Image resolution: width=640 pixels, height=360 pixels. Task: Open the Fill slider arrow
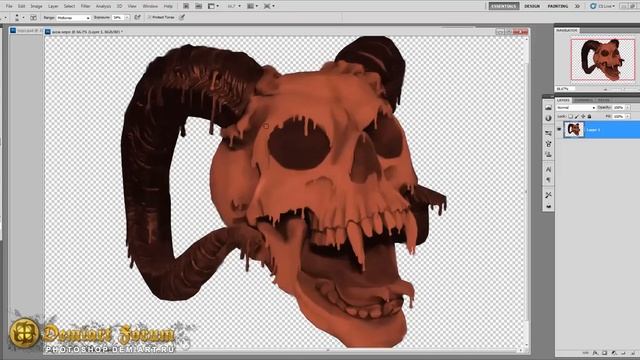coord(627,116)
